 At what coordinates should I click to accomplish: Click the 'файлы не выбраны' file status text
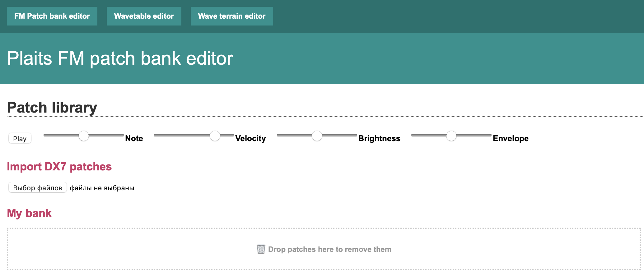[x=102, y=188]
